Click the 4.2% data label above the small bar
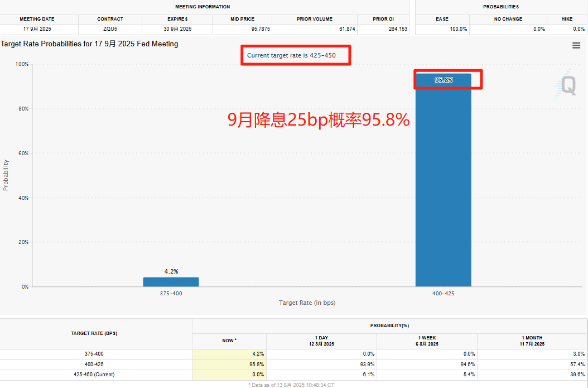This screenshot has height=388, width=588. pyautogui.click(x=171, y=271)
